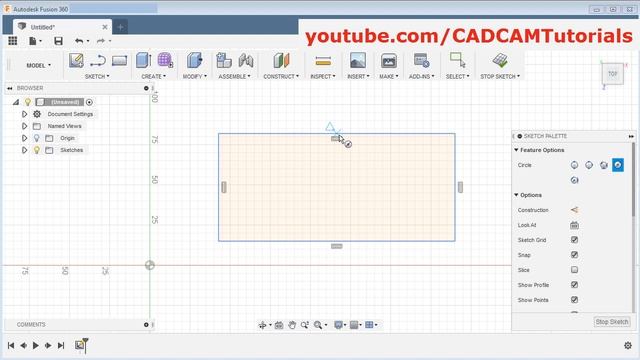Choose 2-Point Circle in palette
Screen dimensions: 640x360
coord(589,165)
